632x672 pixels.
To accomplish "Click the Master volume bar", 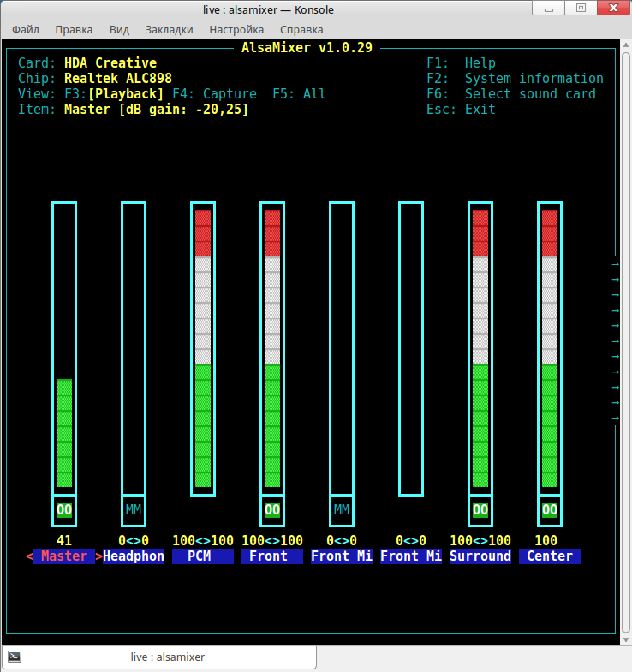I will (64, 348).
